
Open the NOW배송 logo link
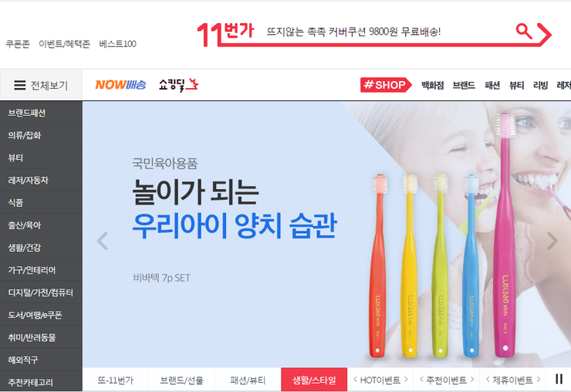click(120, 85)
